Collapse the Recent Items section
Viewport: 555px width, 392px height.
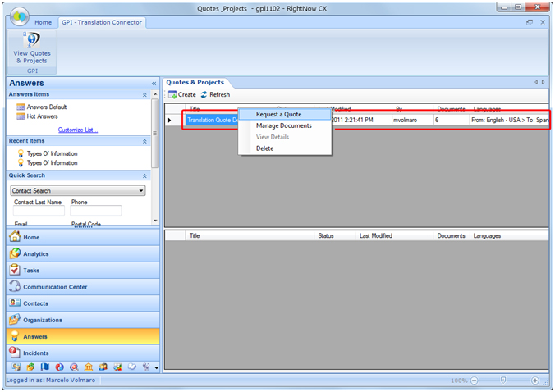click(145, 141)
